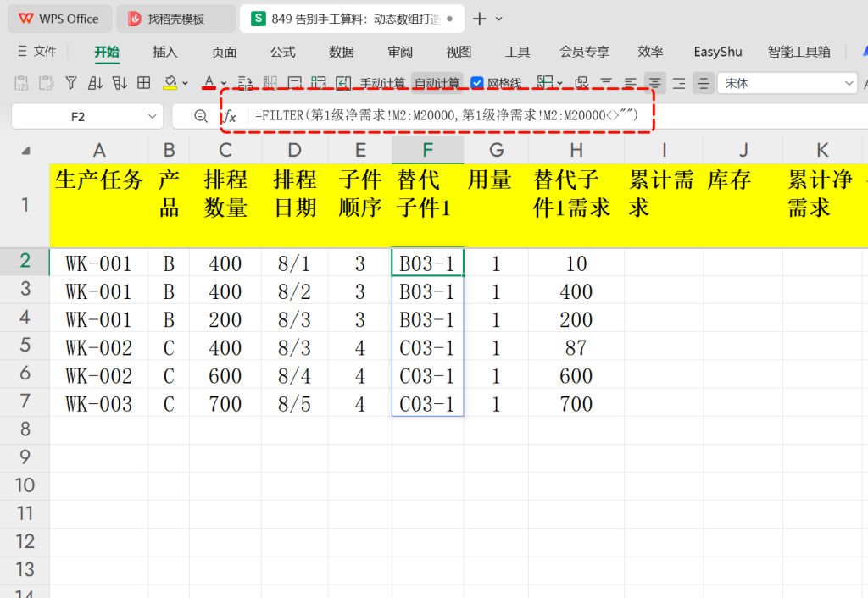Open the 审阅 Review tab
The height and width of the screenshot is (598, 868).
400,52
